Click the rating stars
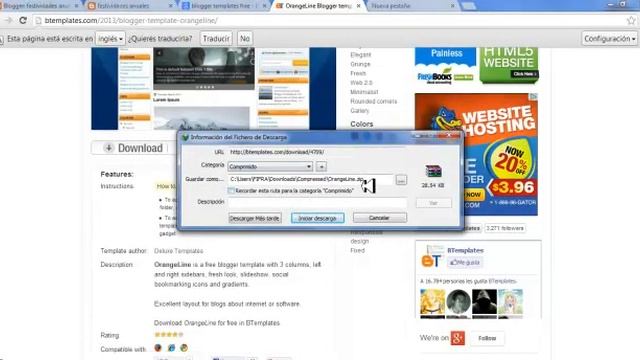Viewport: 640px width, 360px height. (x=169, y=335)
